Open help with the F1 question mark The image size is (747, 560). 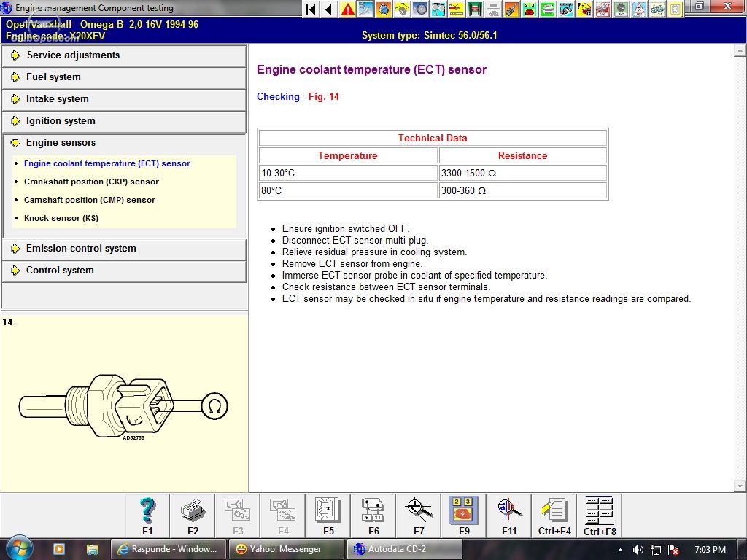click(x=147, y=516)
